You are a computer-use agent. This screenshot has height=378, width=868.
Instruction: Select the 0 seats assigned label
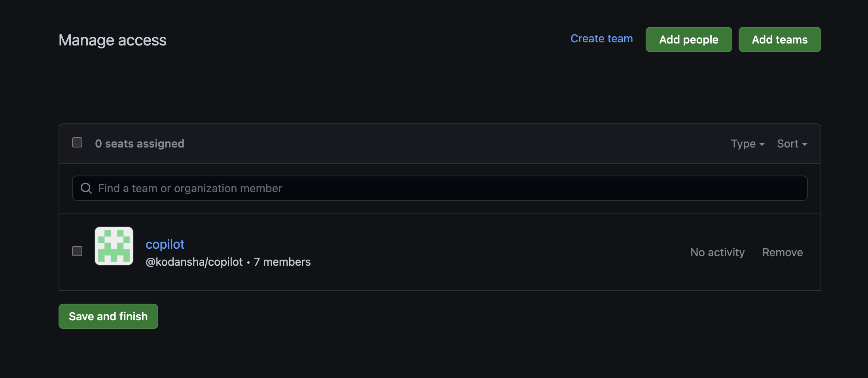point(139,143)
